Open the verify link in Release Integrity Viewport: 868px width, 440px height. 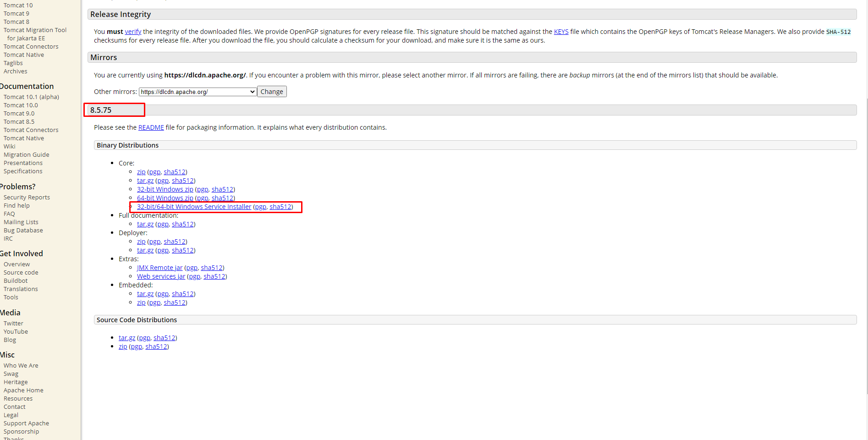pos(133,32)
